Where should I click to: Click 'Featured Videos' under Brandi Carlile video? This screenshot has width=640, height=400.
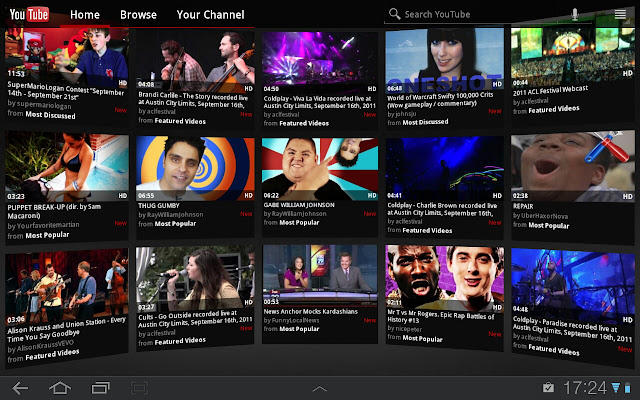180,121
